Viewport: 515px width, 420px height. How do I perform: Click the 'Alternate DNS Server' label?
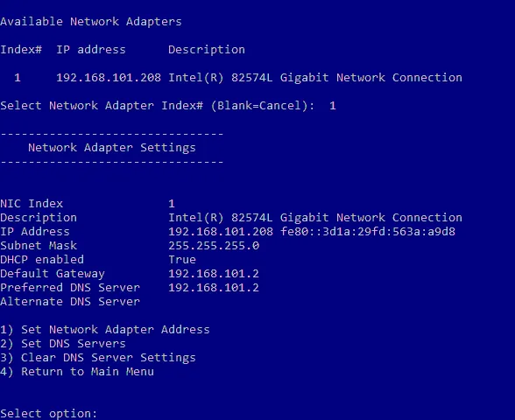(70, 302)
